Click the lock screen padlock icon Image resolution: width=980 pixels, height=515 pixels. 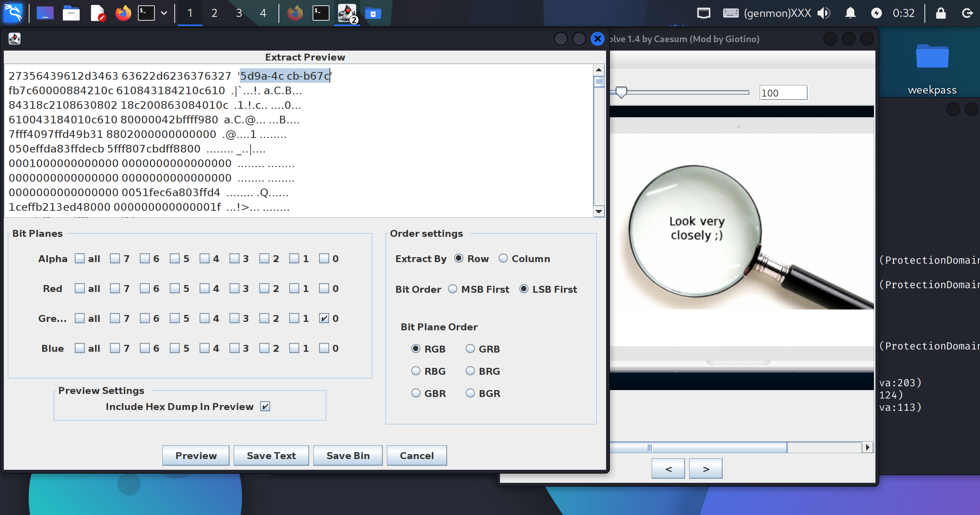pos(941,13)
